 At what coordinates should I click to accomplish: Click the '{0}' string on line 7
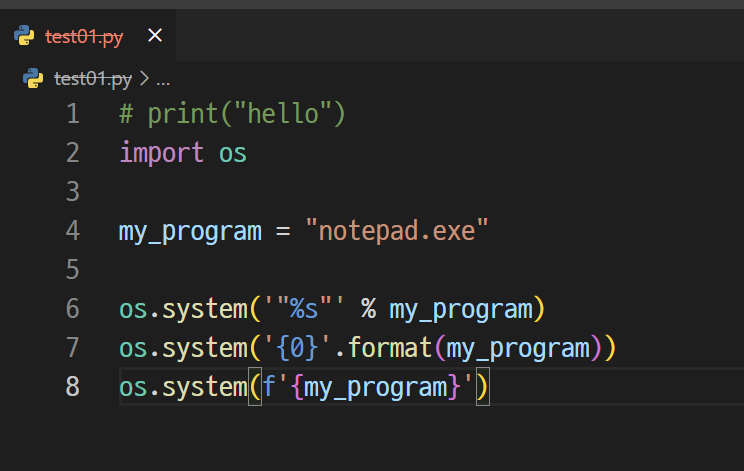point(297,348)
